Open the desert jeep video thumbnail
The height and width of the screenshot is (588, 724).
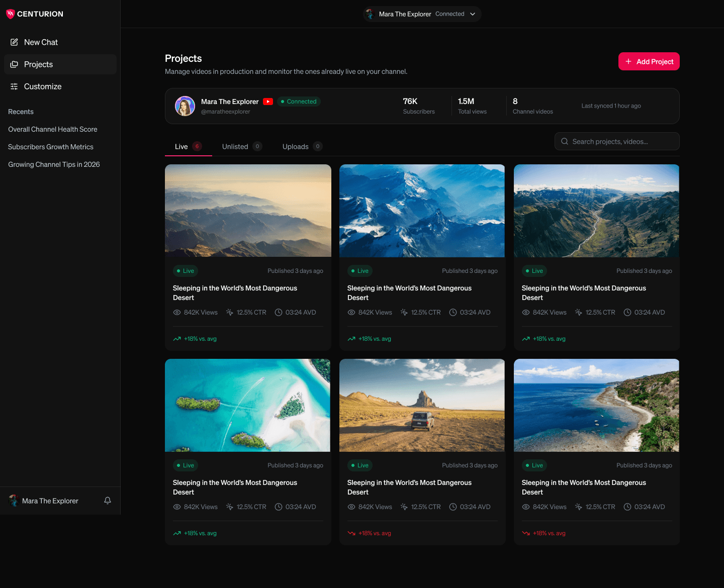pyautogui.click(x=422, y=405)
